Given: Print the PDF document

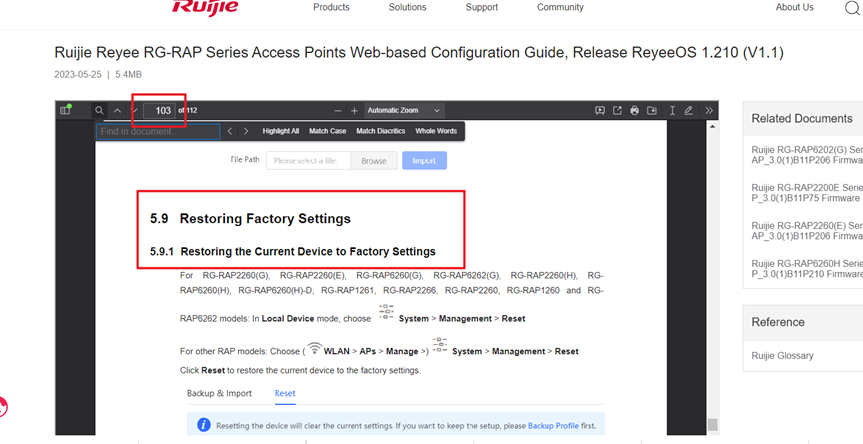Looking at the screenshot, I should point(635,111).
